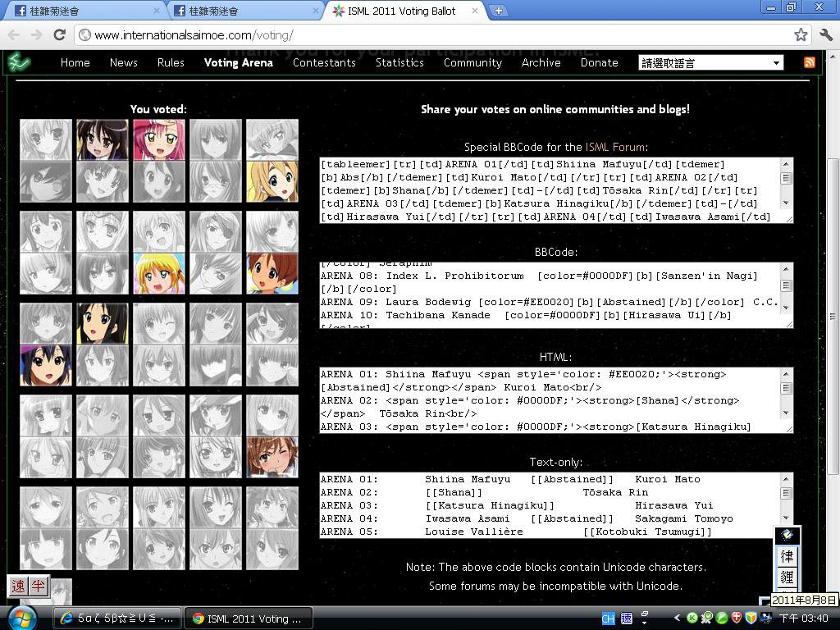Open the Voting Arena menu item
The height and width of the screenshot is (630, 840).
[239, 62]
